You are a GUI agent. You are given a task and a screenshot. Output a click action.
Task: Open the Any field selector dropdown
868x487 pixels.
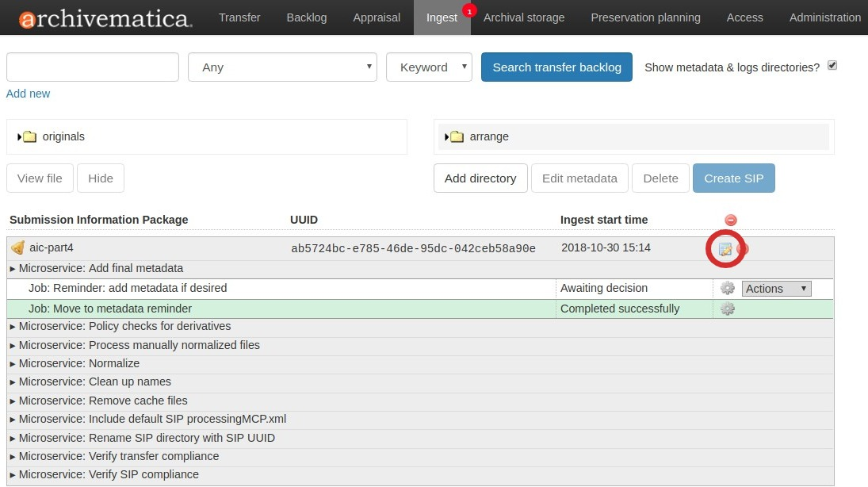coord(282,67)
